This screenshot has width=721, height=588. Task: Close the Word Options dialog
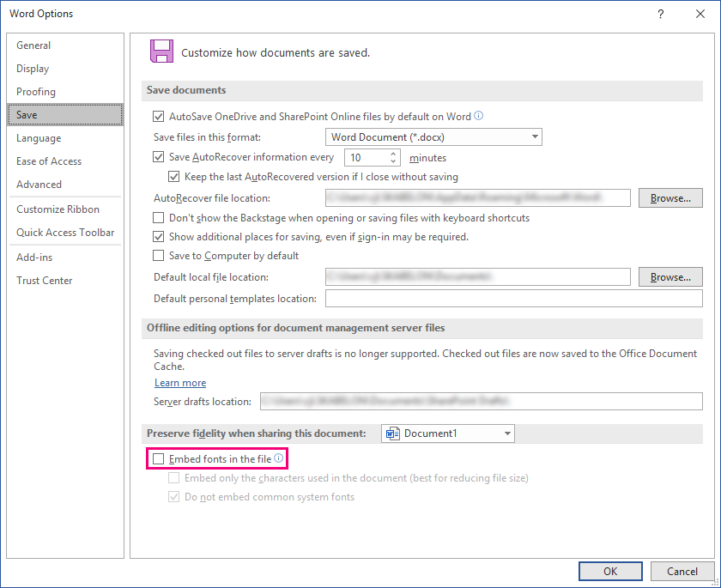click(700, 14)
